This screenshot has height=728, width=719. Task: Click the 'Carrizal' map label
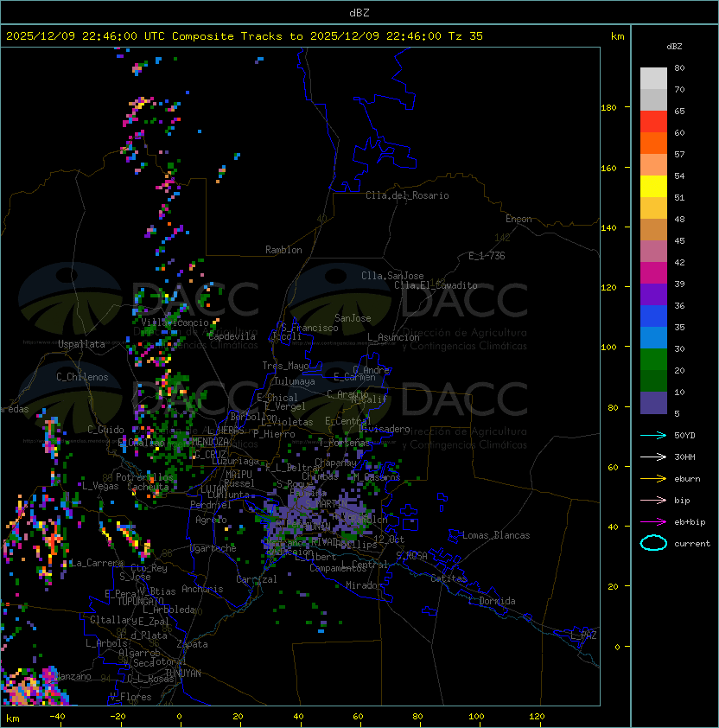(257, 579)
